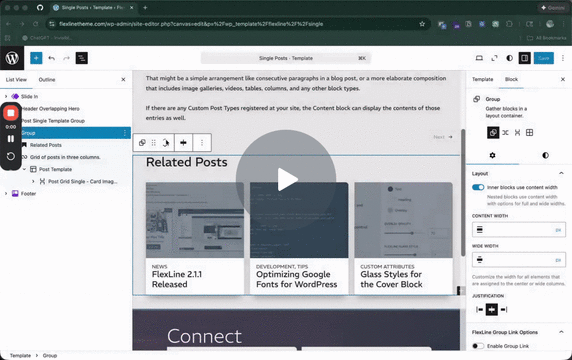
Task: Click the Content Width input field
Action: click(x=518, y=230)
